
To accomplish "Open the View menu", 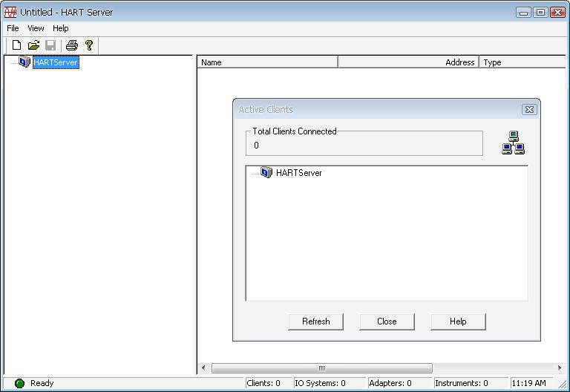I will click(36, 28).
